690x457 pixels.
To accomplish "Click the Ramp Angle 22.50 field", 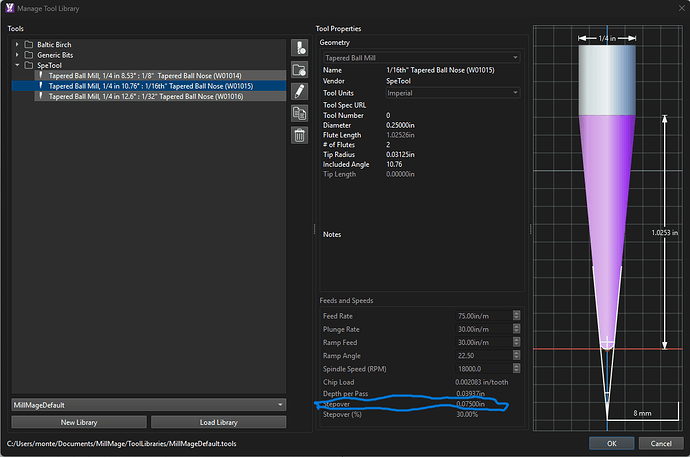I will pos(484,355).
